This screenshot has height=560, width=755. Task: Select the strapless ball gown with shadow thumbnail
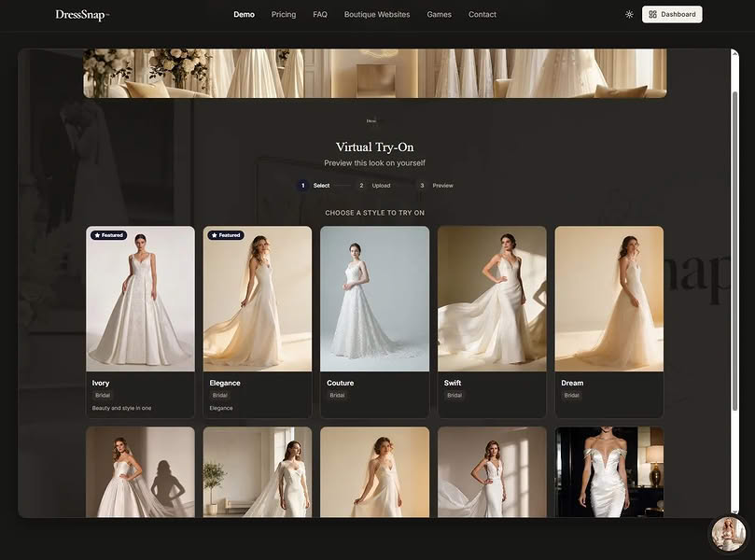pyautogui.click(x=141, y=472)
